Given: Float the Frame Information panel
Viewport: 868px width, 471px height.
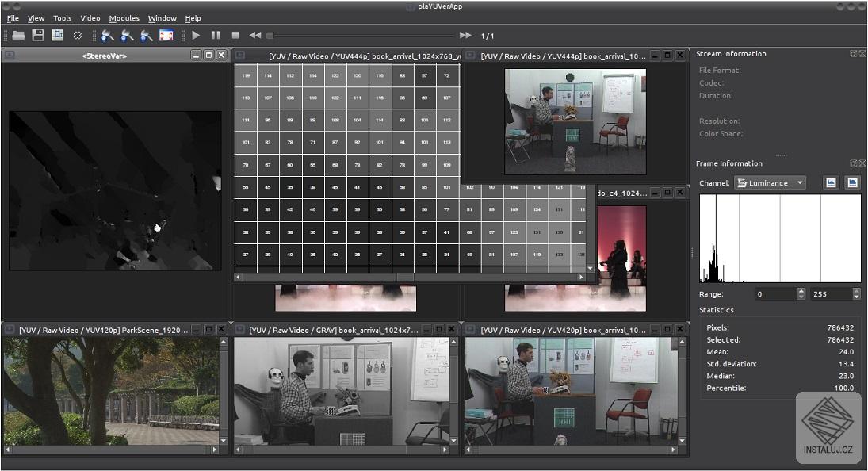Looking at the screenshot, I should (x=854, y=163).
